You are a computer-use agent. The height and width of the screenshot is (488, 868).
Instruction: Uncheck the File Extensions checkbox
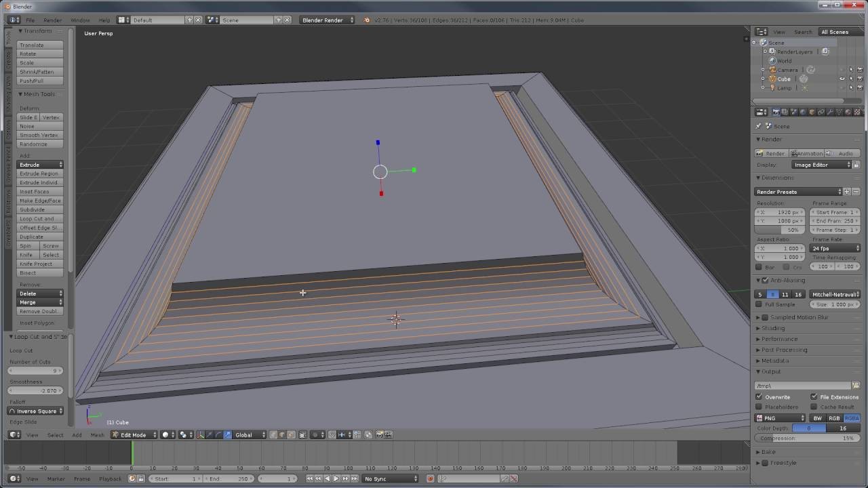click(814, 396)
